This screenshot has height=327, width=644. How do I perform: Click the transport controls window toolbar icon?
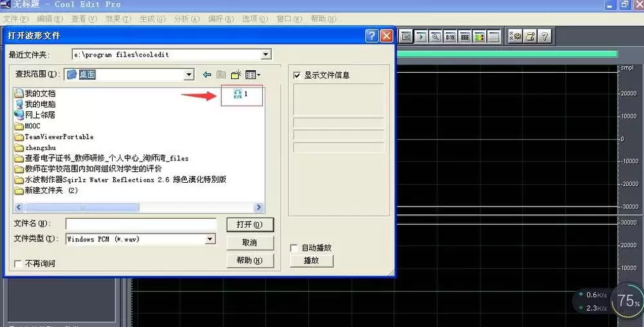tap(421, 37)
